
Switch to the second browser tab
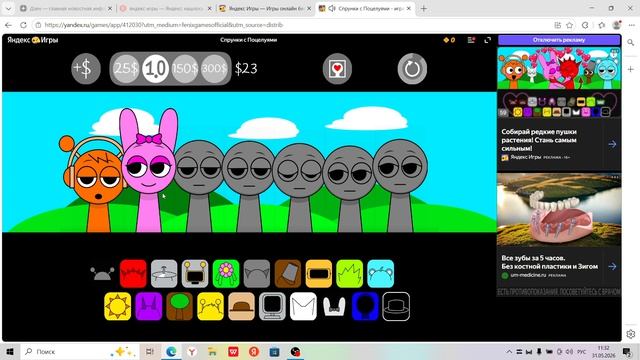[x=166, y=8]
